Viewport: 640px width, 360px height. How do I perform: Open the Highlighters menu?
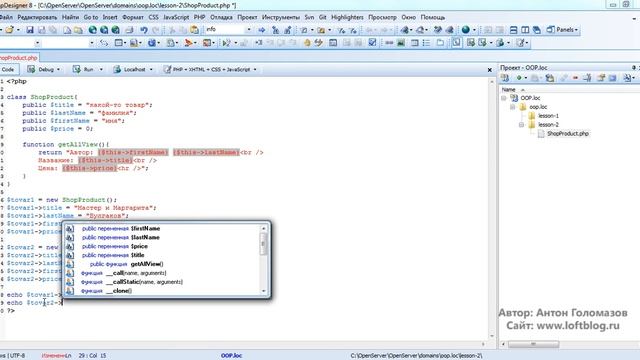(347, 17)
